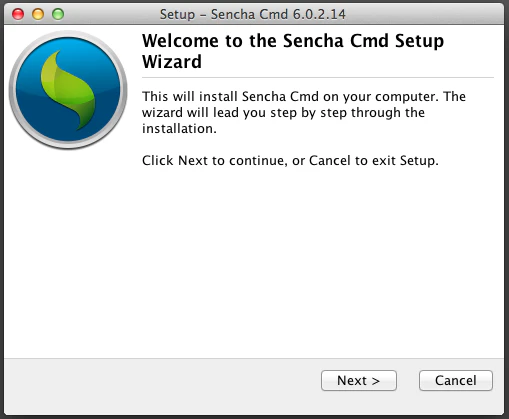Click the 'This will install Sencha Cmd' line
509x419 pixels.
(x=304, y=97)
